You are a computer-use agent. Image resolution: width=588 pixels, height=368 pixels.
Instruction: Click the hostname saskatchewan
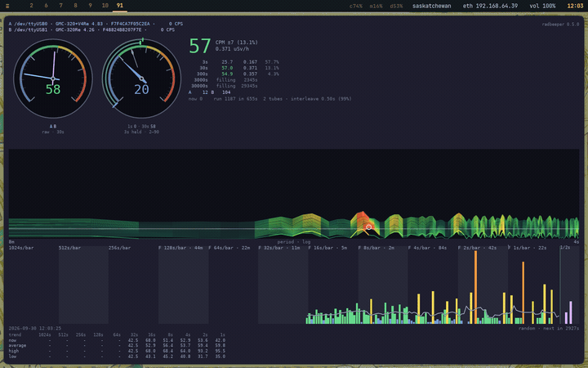(432, 6)
